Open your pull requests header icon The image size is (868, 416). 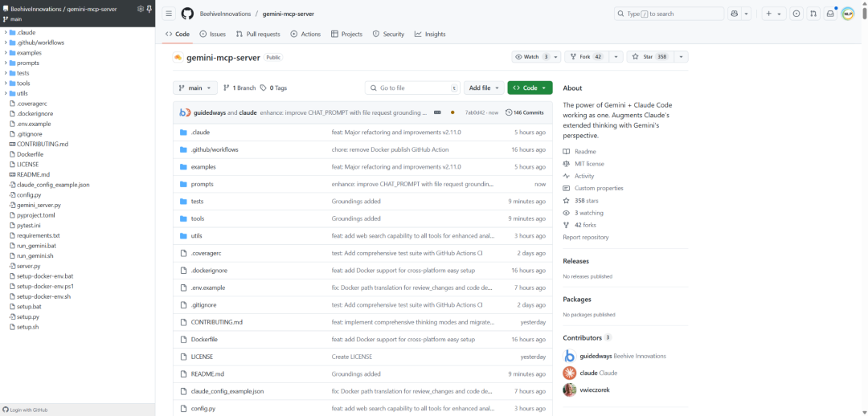coord(813,14)
